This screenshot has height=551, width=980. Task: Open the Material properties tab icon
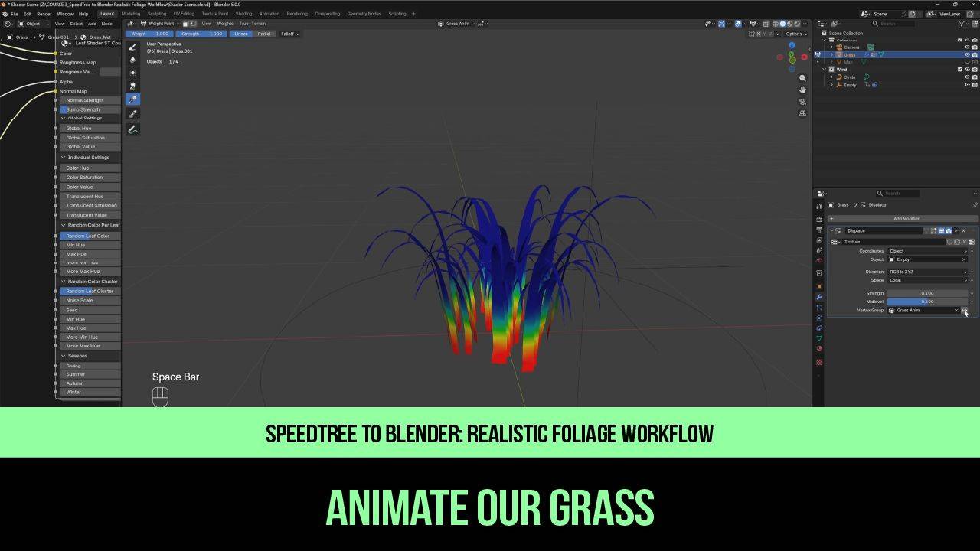[819, 349]
